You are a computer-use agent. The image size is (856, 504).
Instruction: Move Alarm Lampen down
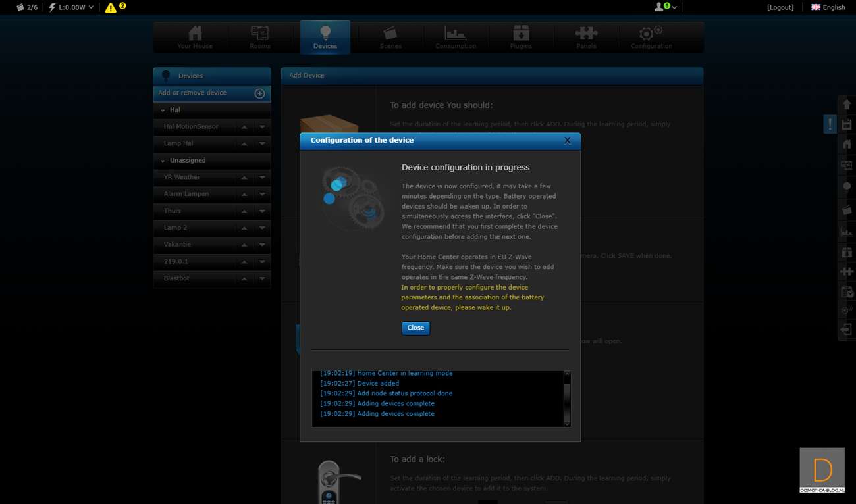click(262, 195)
